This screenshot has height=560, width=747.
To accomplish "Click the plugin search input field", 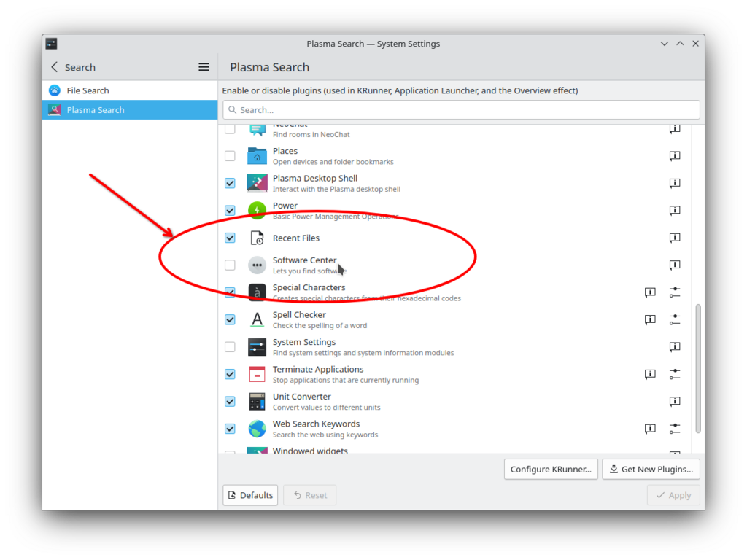I will [x=461, y=110].
